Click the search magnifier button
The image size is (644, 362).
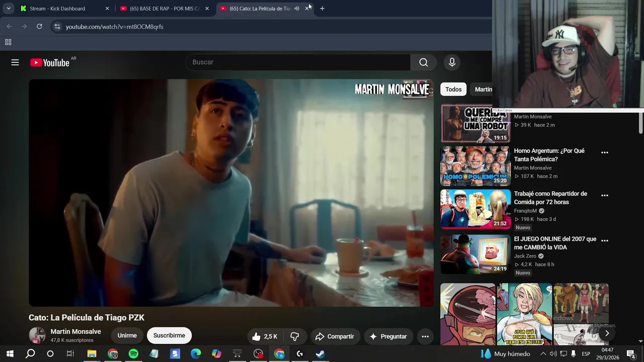[424, 62]
